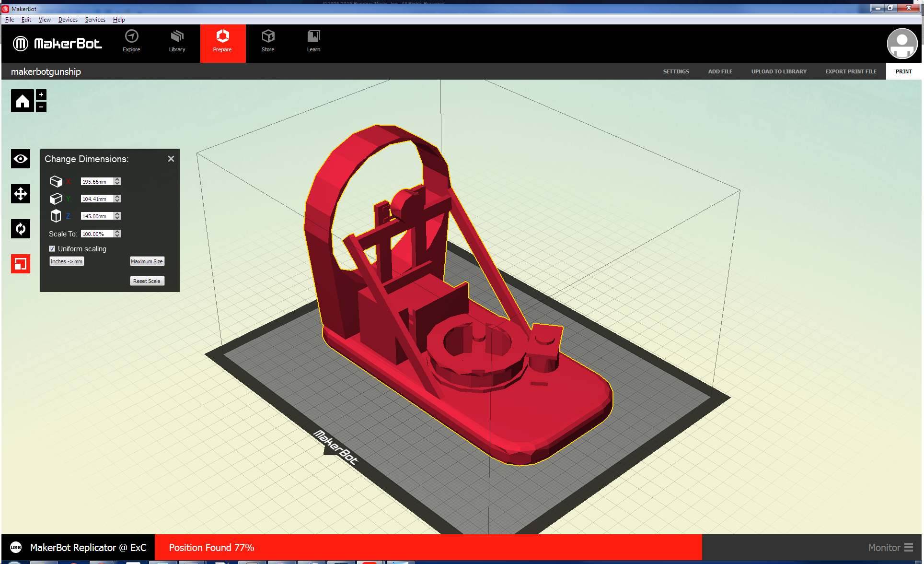Click the Z dimension 145.00mm field
Viewport: 924px width, 564px height.
pyautogui.click(x=97, y=216)
